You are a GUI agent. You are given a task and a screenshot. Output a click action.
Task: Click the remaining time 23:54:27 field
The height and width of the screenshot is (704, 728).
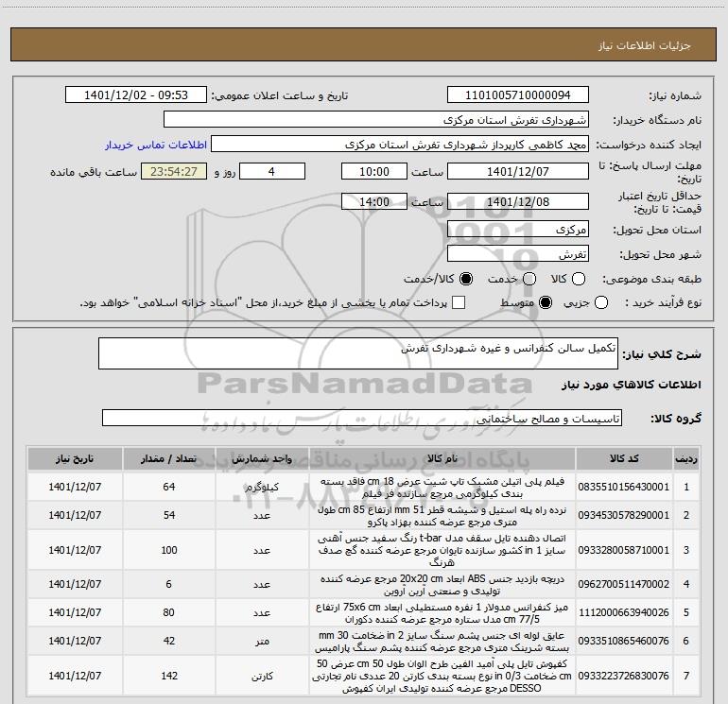pyautogui.click(x=174, y=171)
